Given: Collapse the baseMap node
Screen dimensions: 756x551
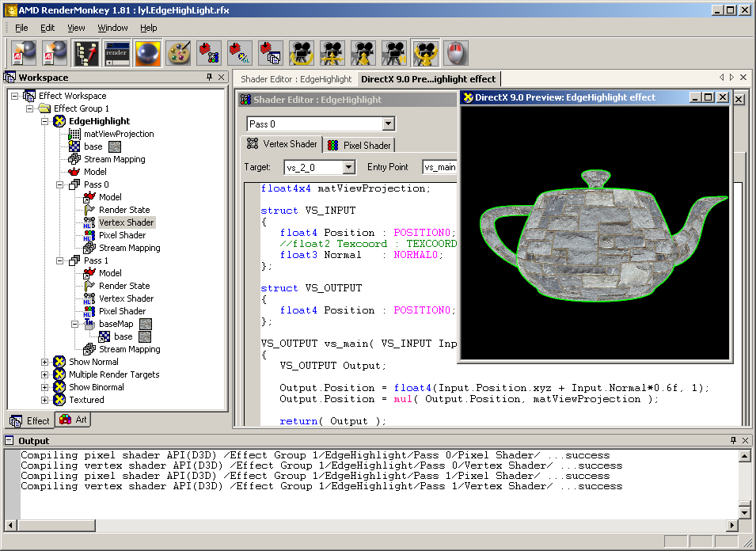Looking at the screenshot, I should [74, 324].
